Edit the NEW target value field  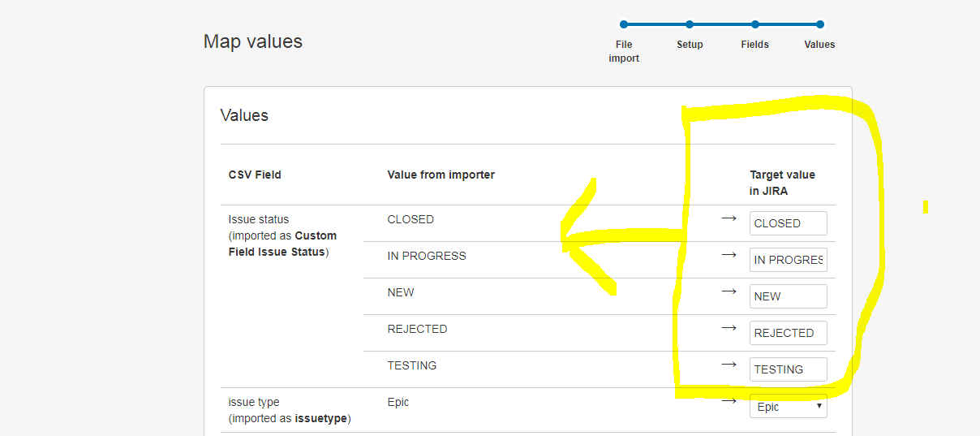pyautogui.click(x=789, y=296)
